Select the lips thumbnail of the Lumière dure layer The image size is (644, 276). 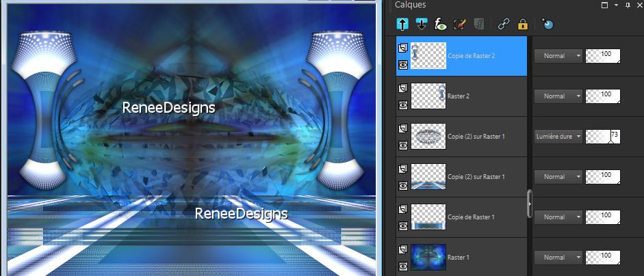point(428,136)
